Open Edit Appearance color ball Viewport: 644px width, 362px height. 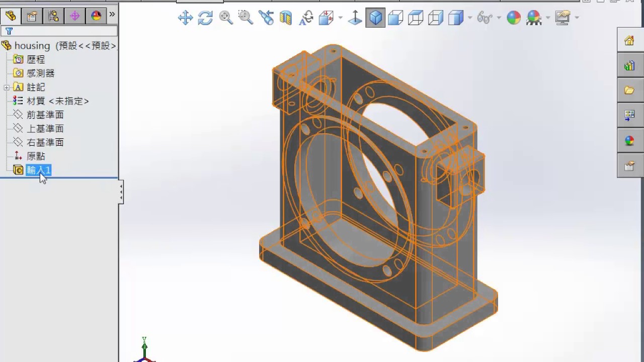(x=514, y=19)
